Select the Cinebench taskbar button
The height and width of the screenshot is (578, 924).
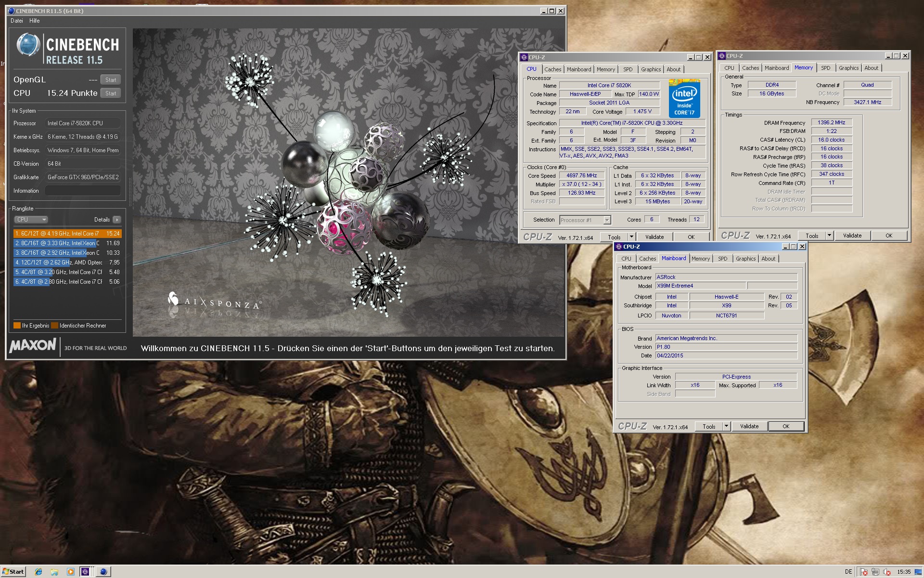(103, 572)
